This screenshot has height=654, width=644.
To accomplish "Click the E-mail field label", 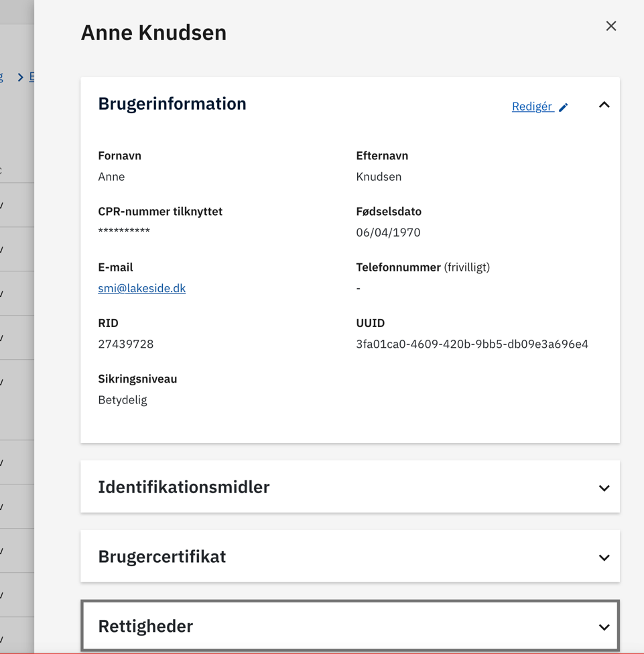I will click(x=115, y=267).
